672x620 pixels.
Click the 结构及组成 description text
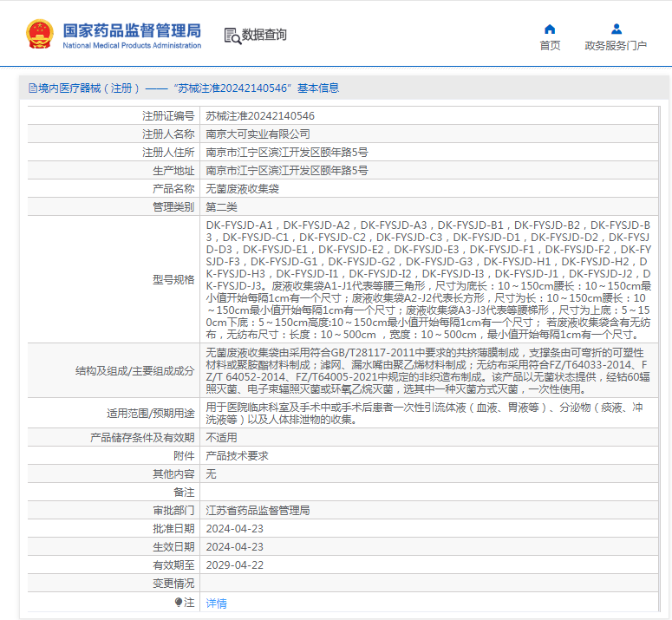[428, 370]
